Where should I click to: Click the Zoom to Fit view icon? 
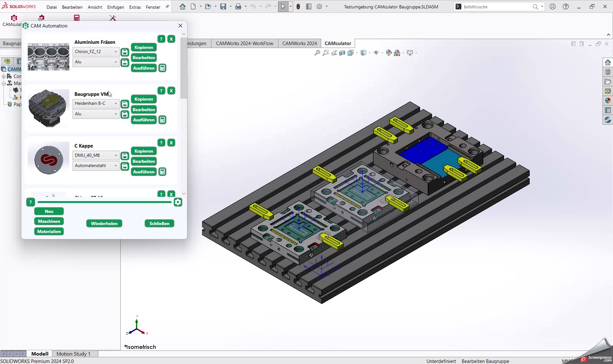[x=317, y=53]
